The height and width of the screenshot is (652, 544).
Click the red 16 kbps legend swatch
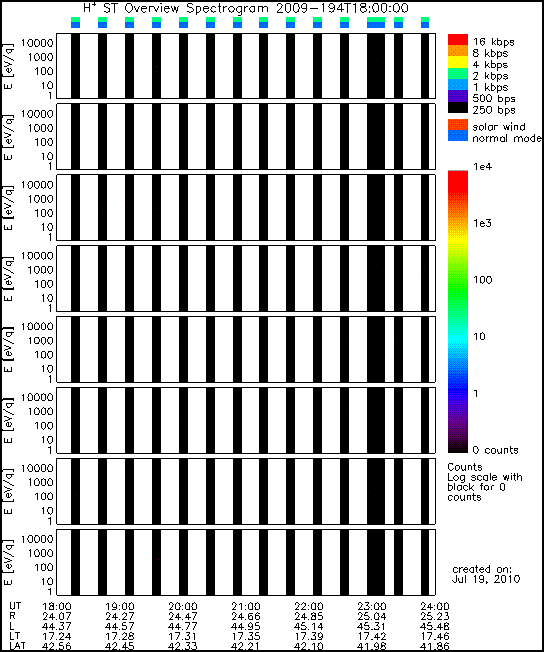click(x=458, y=40)
